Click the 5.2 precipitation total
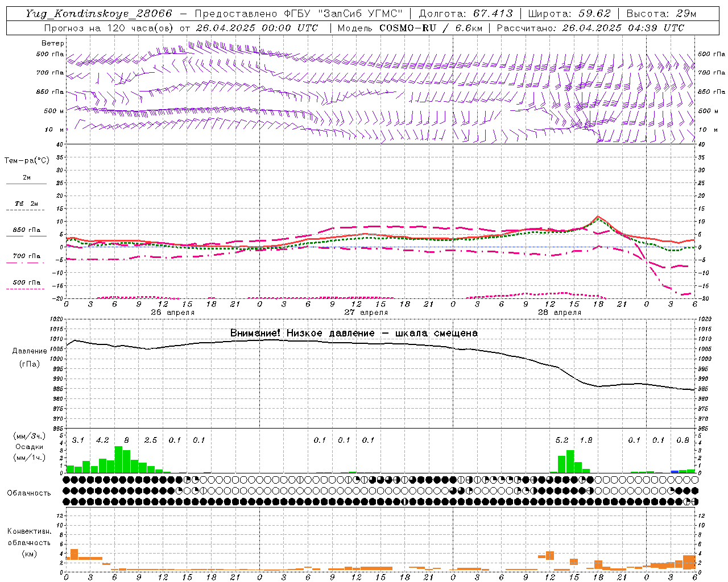Screen dimensions: 728x582 coord(562,440)
